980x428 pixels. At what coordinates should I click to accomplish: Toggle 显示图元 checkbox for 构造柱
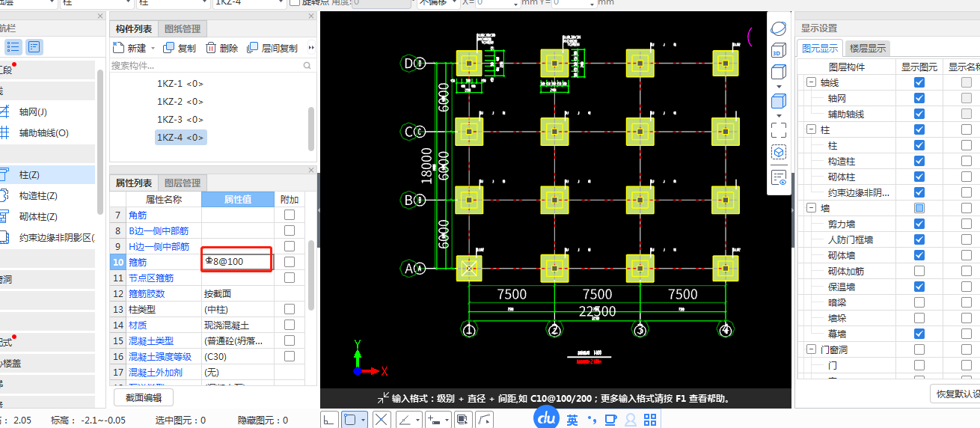(x=919, y=161)
